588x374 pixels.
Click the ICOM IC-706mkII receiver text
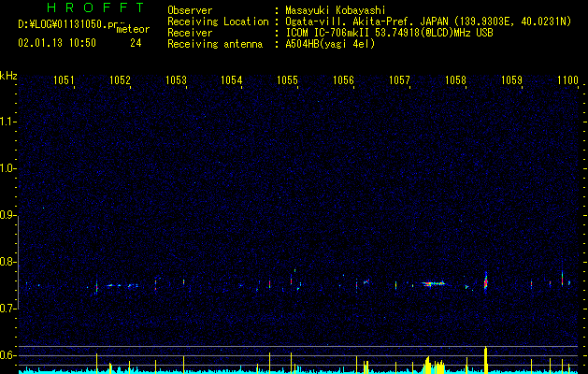click(x=389, y=33)
